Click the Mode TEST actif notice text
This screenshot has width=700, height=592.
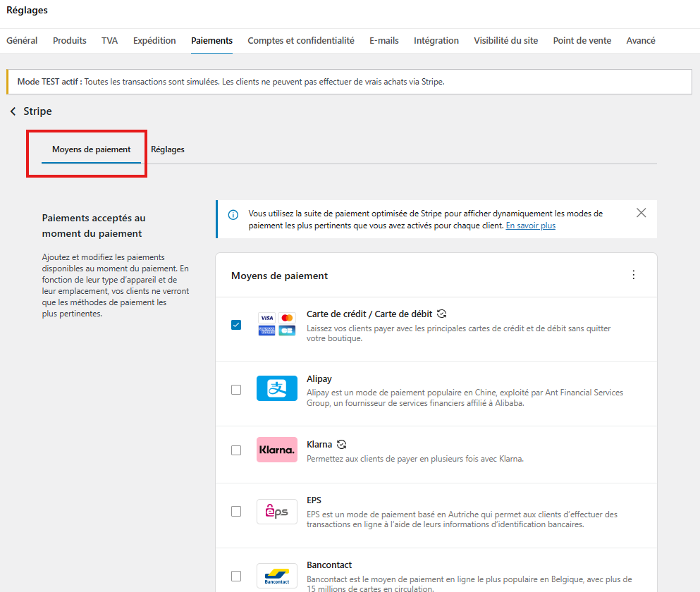pyautogui.click(x=231, y=82)
